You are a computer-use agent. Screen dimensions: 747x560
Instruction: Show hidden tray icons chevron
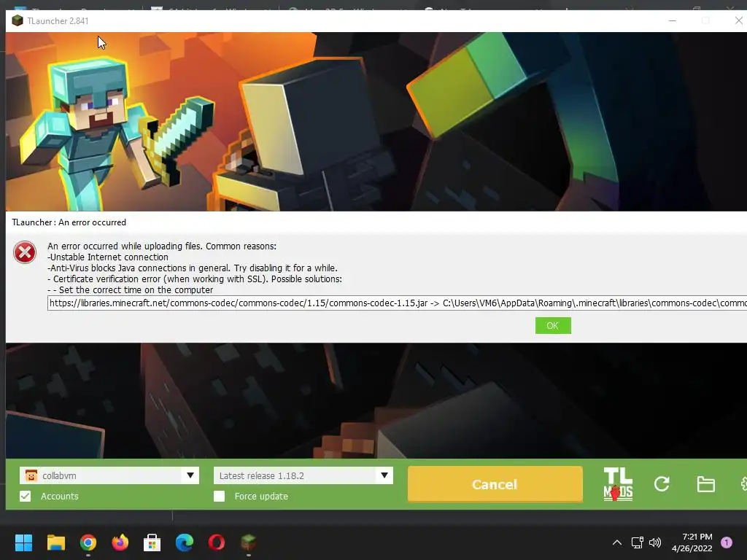click(617, 542)
